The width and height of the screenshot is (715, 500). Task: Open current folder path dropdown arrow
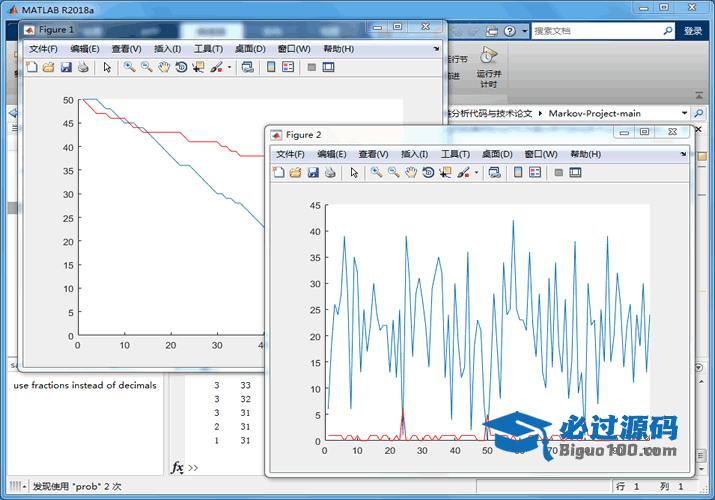click(x=684, y=113)
